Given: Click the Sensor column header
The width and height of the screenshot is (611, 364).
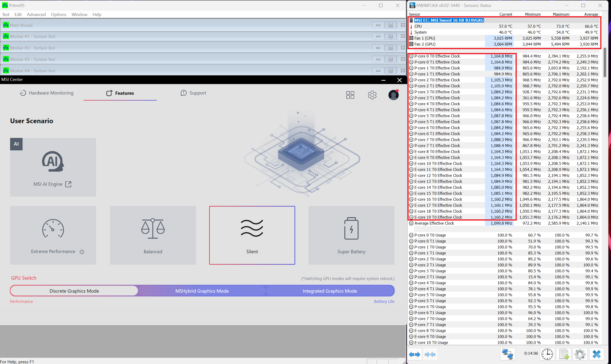Looking at the screenshot, I should point(446,14).
